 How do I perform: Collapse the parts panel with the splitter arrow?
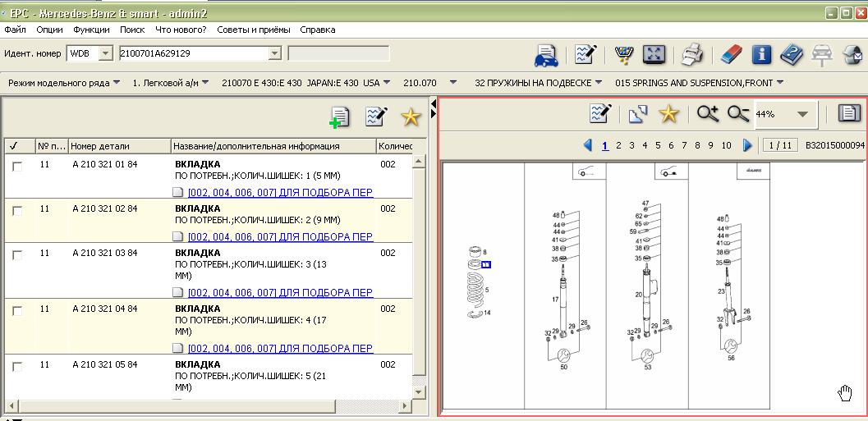pyautogui.click(x=433, y=103)
